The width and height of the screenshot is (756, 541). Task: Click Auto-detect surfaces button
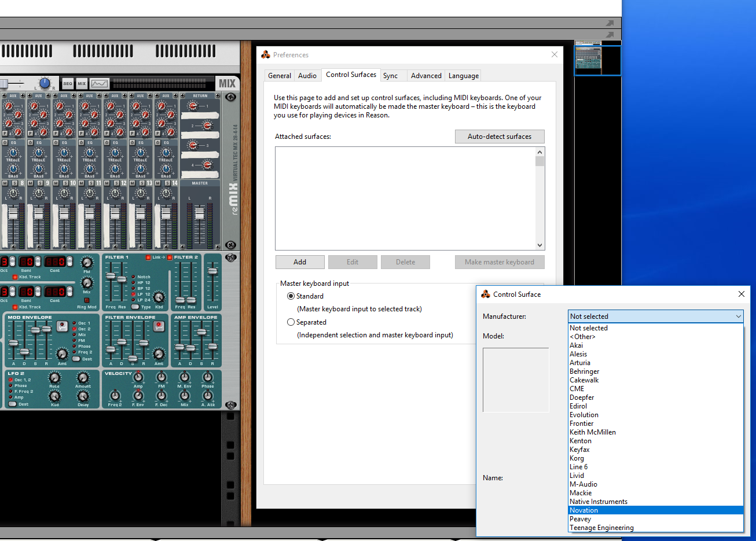point(500,137)
